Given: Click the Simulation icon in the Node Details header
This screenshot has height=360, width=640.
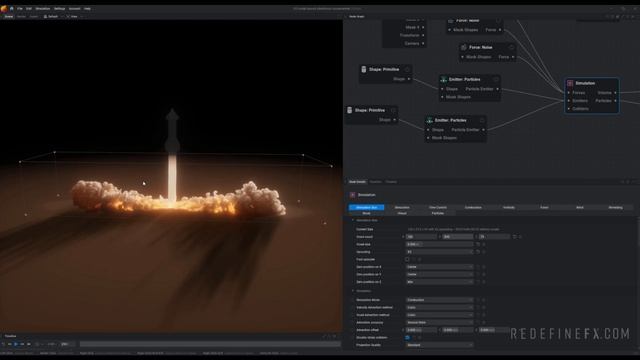Looking at the screenshot, I should pyautogui.click(x=352, y=195).
